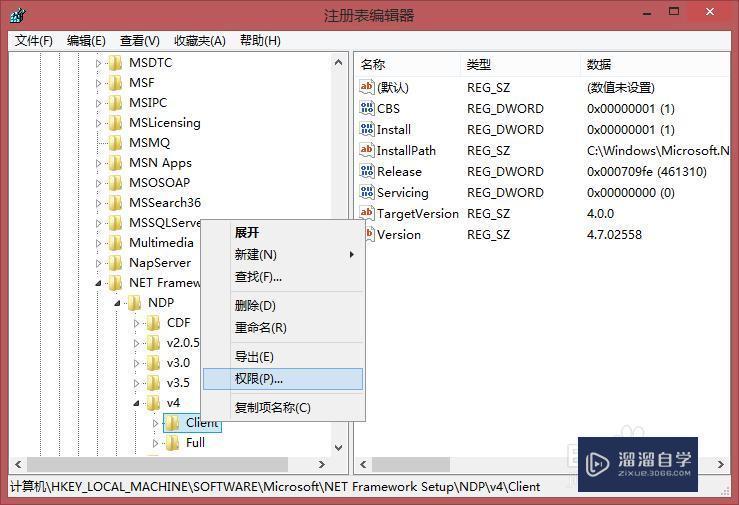Click tree pane horizontal scrollbar thumb
This screenshot has height=505, width=739.
(157, 464)
